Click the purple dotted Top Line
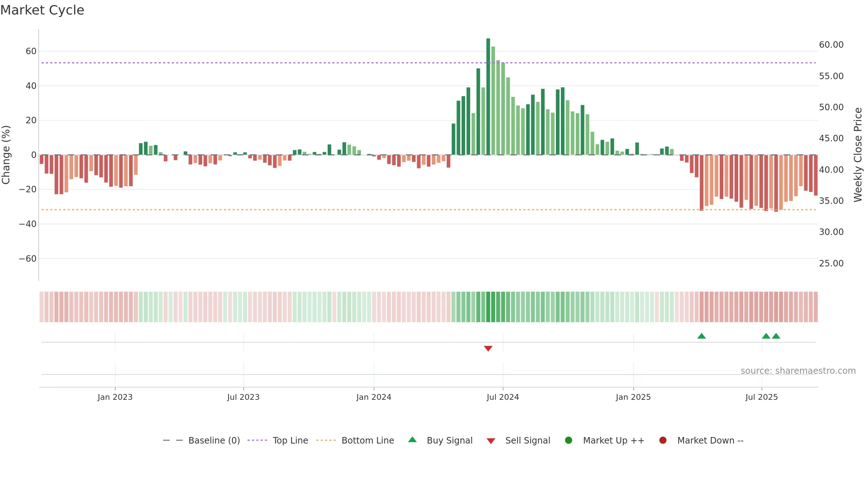The image size is (868, 488). 429,63
